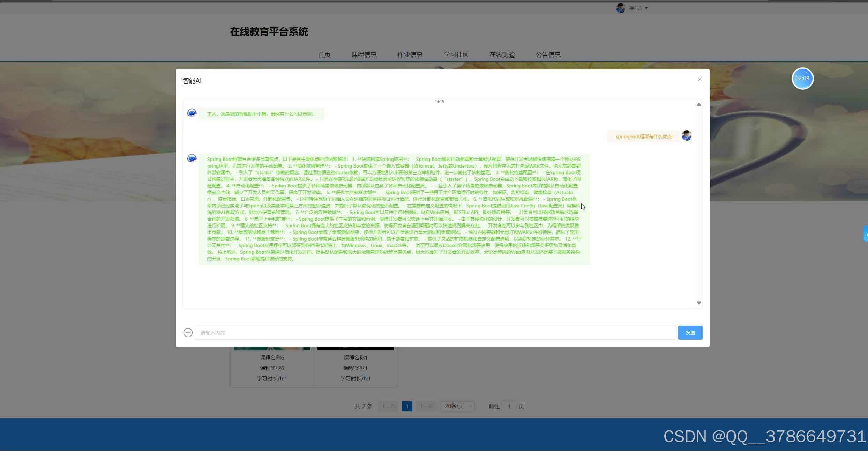Close the 智能AI chat dialog

pos(699,79)
